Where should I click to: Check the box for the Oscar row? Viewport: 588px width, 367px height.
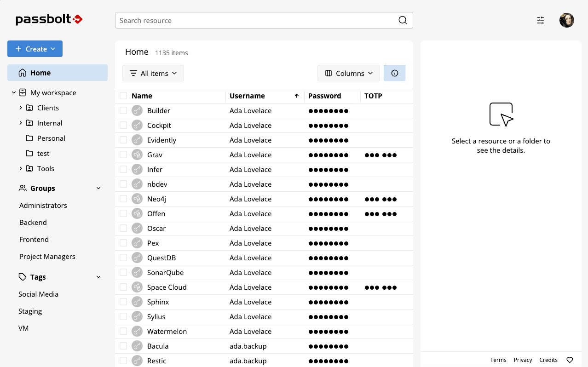click(x=123, y=228)
